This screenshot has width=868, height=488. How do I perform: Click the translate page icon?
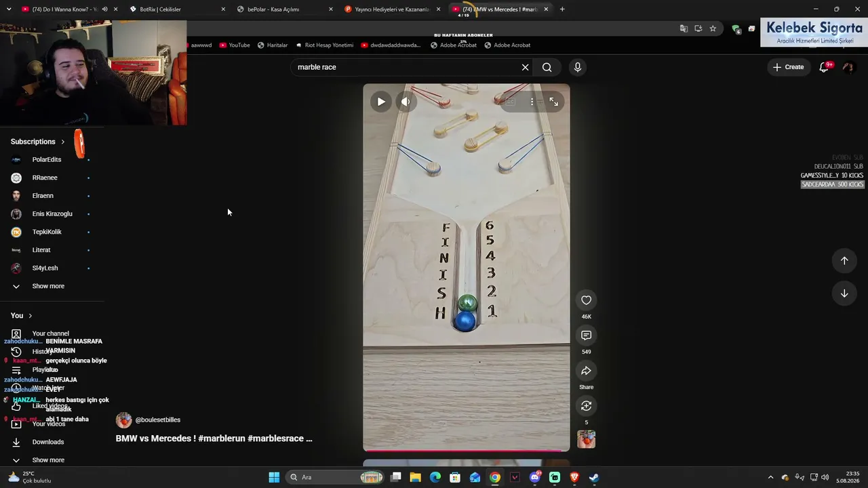point(684,28)
